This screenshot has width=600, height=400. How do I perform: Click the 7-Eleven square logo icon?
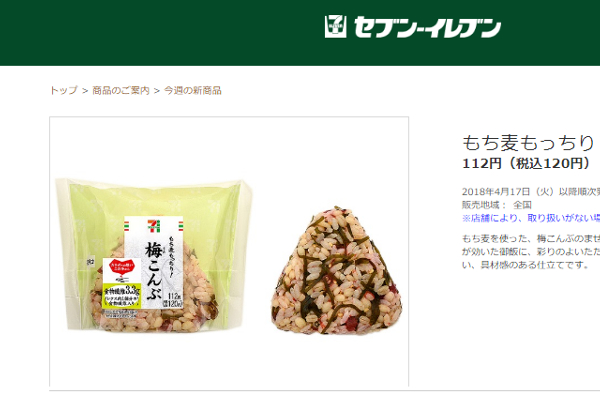tap(336, 26)
